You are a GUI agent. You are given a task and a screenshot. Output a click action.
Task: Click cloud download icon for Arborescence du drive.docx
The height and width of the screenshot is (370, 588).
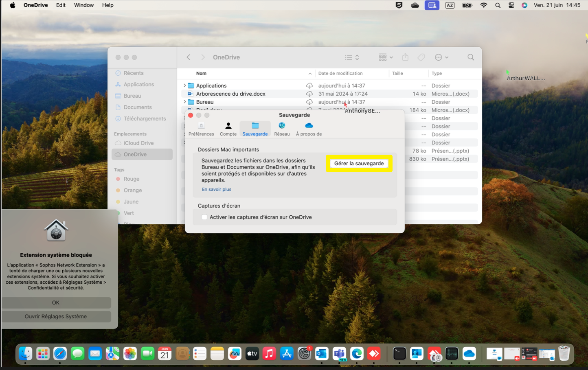coord(309,94)
